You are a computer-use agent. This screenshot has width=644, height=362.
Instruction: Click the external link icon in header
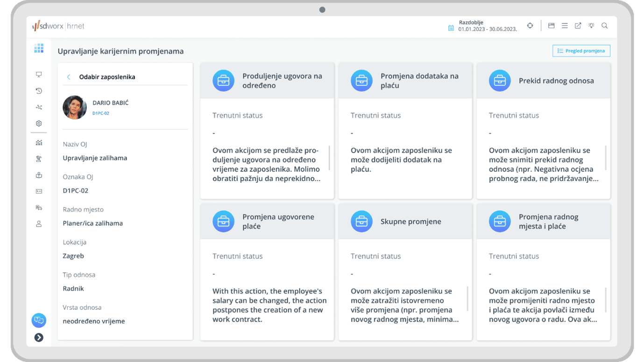click(578, 26)
